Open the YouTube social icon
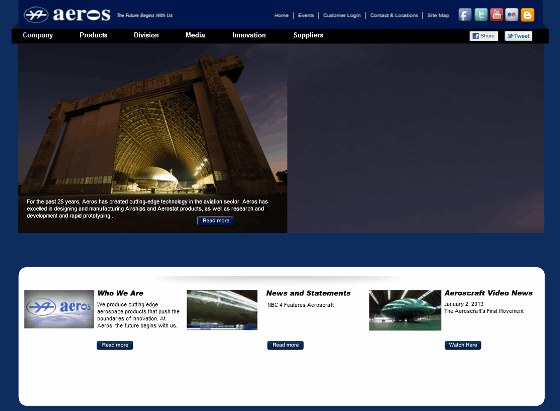Image resolution: width=560 pixels, height=411 pixels. pyautogui.click(x=496, y=15)
